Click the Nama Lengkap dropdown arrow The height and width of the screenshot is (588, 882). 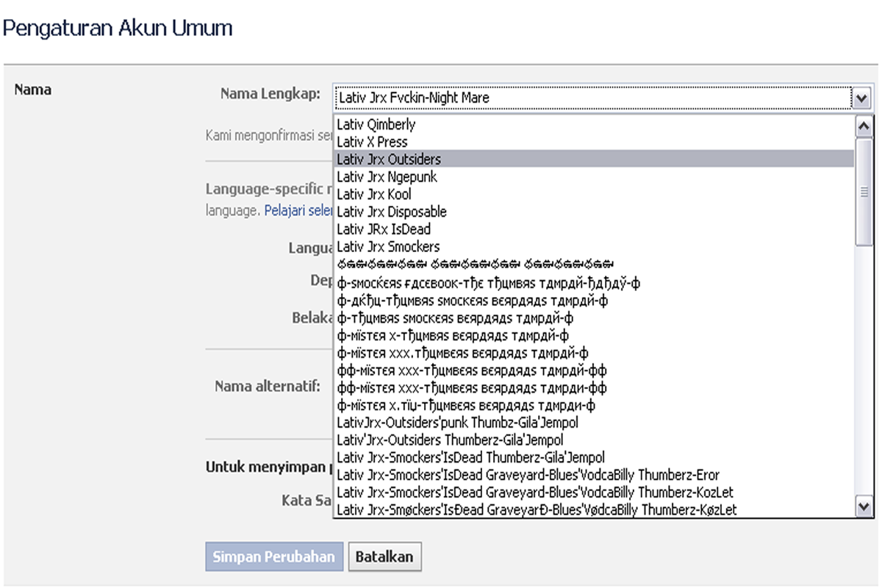pyautogui.click(x=861, y=98)
